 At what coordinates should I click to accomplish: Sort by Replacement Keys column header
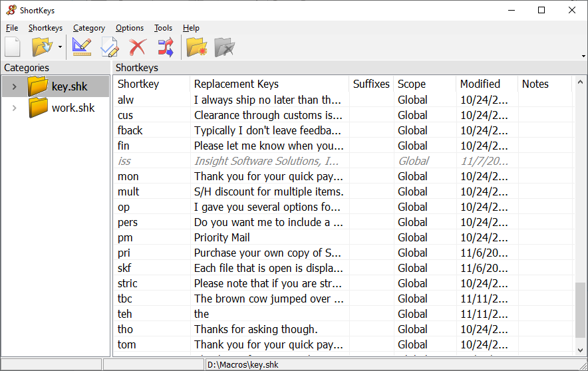269,84
